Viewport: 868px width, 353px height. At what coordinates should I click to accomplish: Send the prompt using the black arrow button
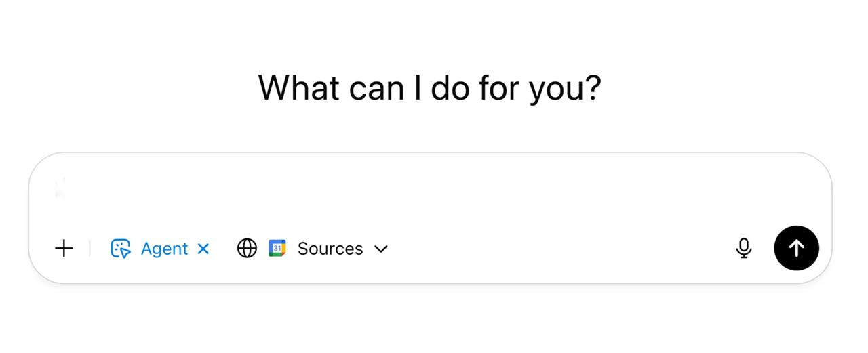point(796,248)
